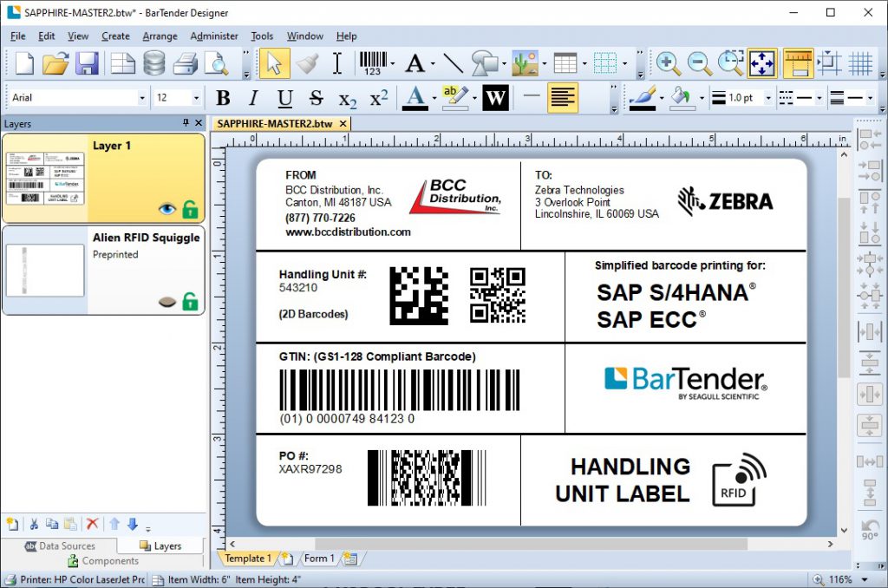Screen dimensions: 888x588
Task: Toggle Alien RFID Squiggle lock icon
Action: click(190, 301)
